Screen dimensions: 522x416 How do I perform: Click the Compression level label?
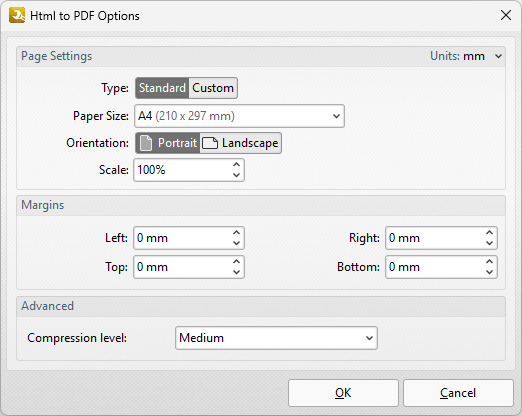[x=77, y=338]
